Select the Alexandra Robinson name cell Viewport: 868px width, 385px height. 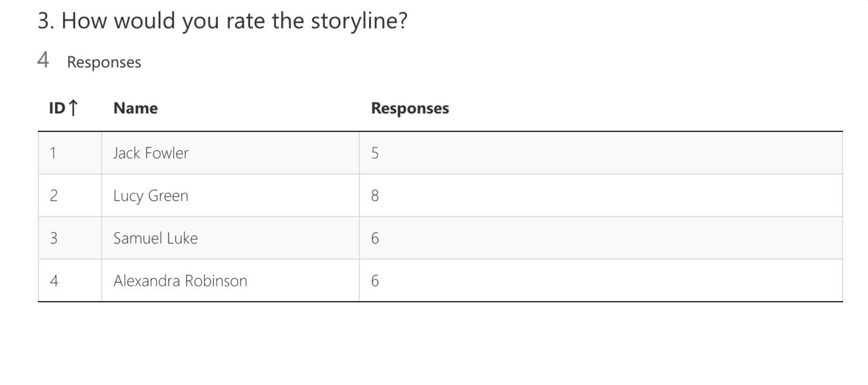[180, 281]
